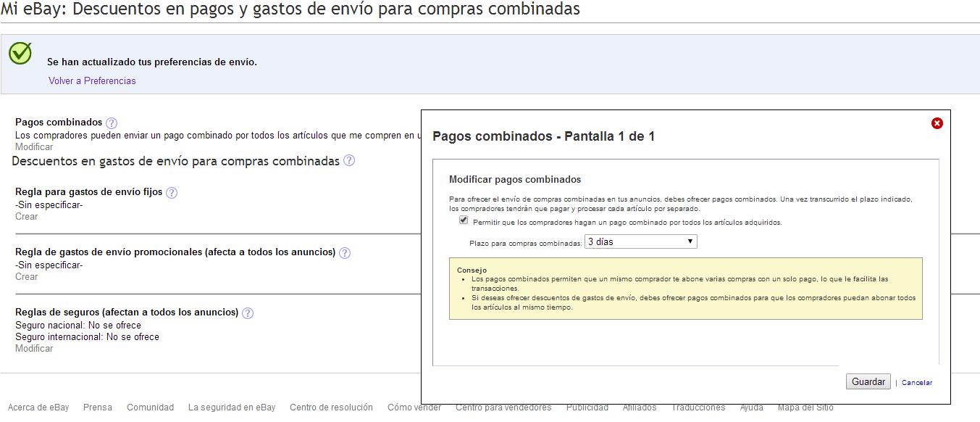980x422 pixels.
Task: Visit the Comunidad footer link
Action: pos(151,407)
